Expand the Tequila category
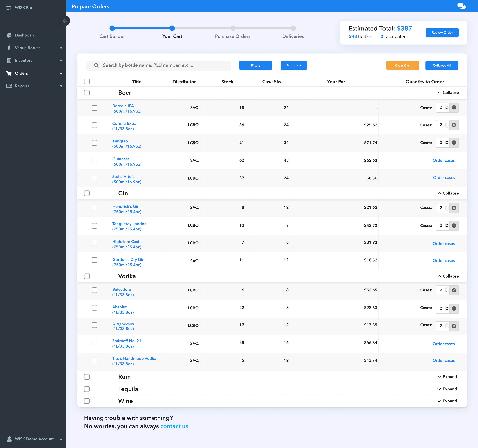The width and height of the screenshot is (478, 448). point(447,389)
